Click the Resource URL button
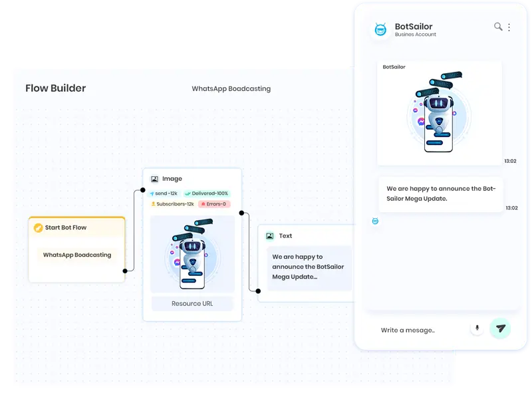This screenshot has width=532, height=399. click(x=192, y=304)
